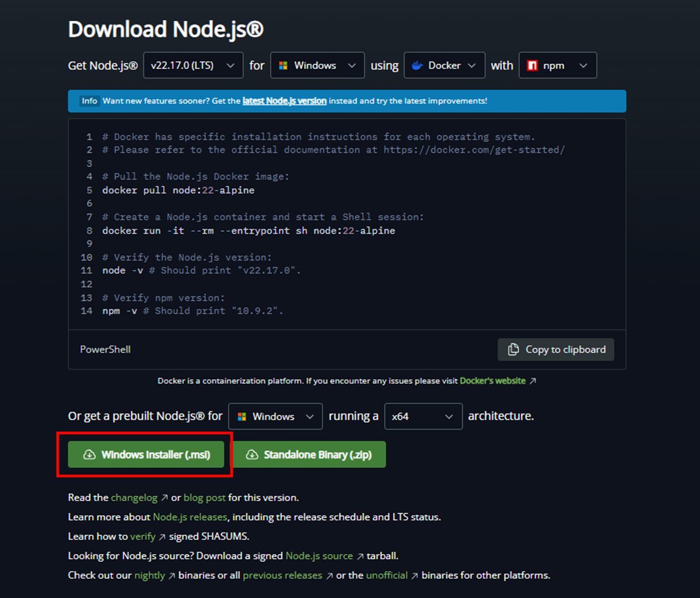Open the previous releases link
The image size is (700, 598).
(x=282, y=575)
